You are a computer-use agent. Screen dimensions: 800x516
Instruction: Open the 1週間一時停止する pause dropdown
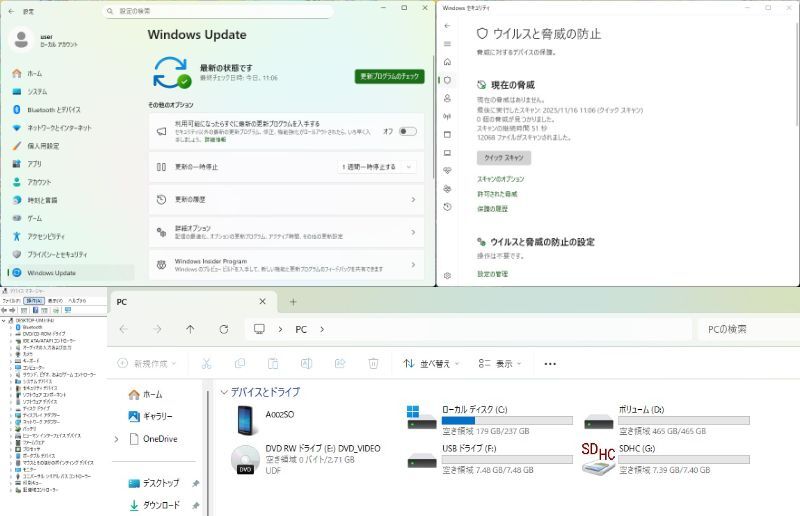tap(377, 167)
